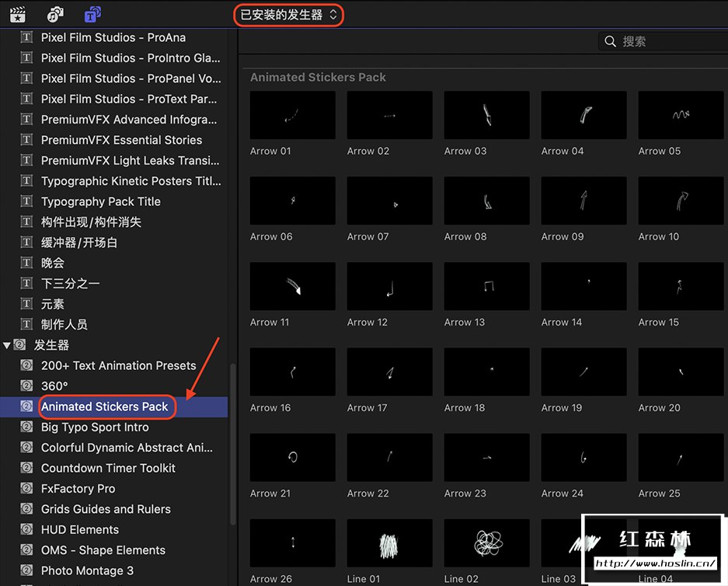This screenshot has width=728, height=586.
Task: Select Pixel Film Studios - ProText Par... category
Action: pyautogui.click(x=113, y=99)
